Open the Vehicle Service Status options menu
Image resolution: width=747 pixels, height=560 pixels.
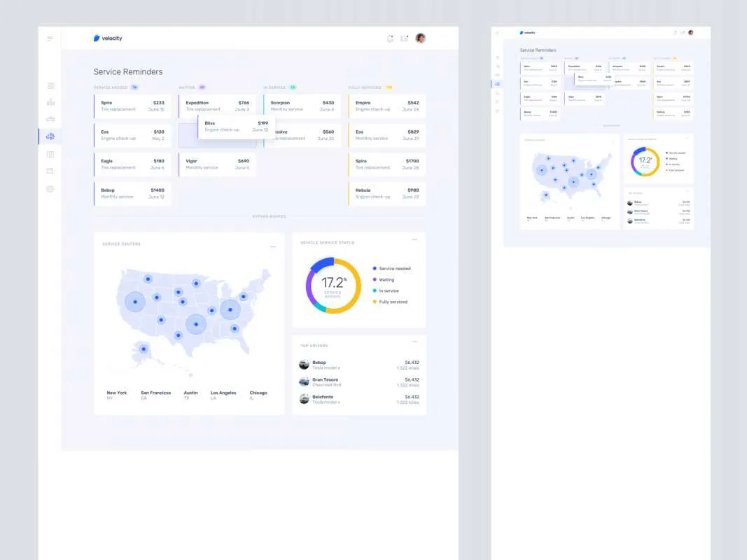tap(414, 239)
